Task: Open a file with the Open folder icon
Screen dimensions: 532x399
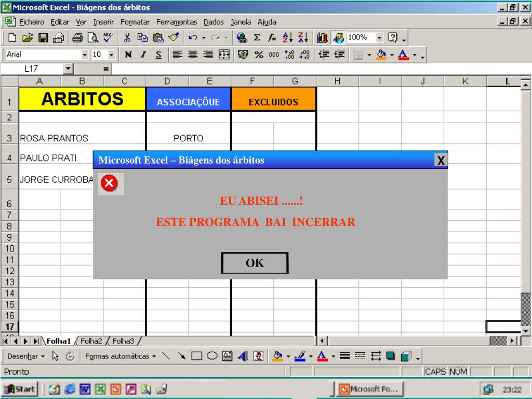Action: click(28, 37)
